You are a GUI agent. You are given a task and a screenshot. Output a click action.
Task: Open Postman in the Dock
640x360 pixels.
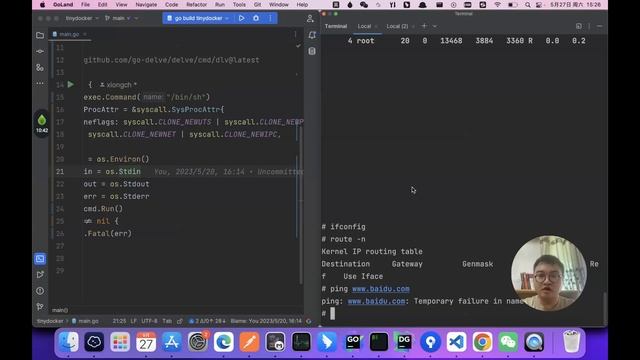[249, 342]
